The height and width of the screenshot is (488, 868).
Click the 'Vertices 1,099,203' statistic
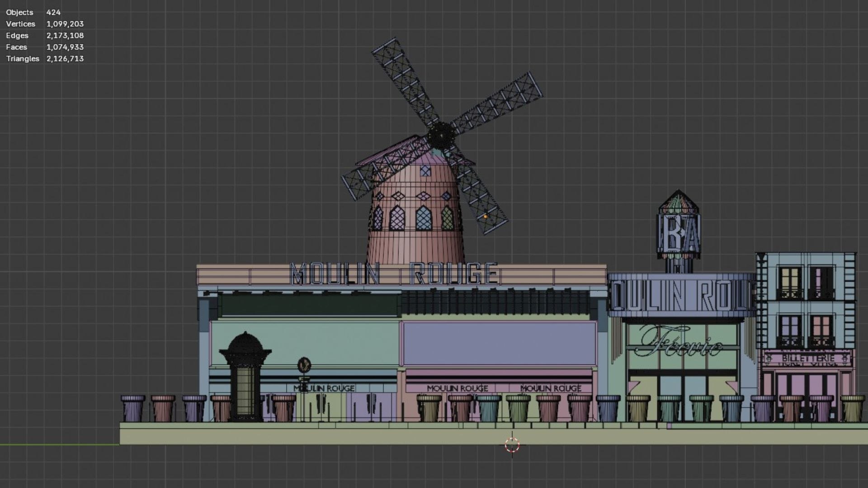click(x=45, y=24)
